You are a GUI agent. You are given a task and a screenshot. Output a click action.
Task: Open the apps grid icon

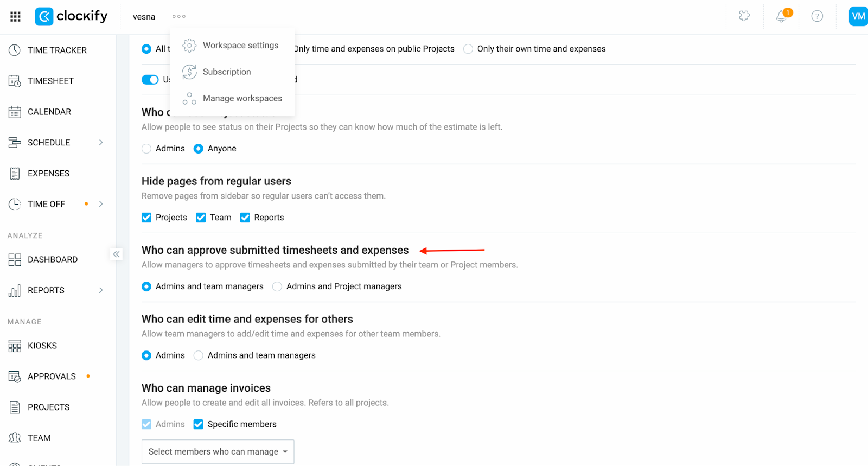[x=15, y=17]
